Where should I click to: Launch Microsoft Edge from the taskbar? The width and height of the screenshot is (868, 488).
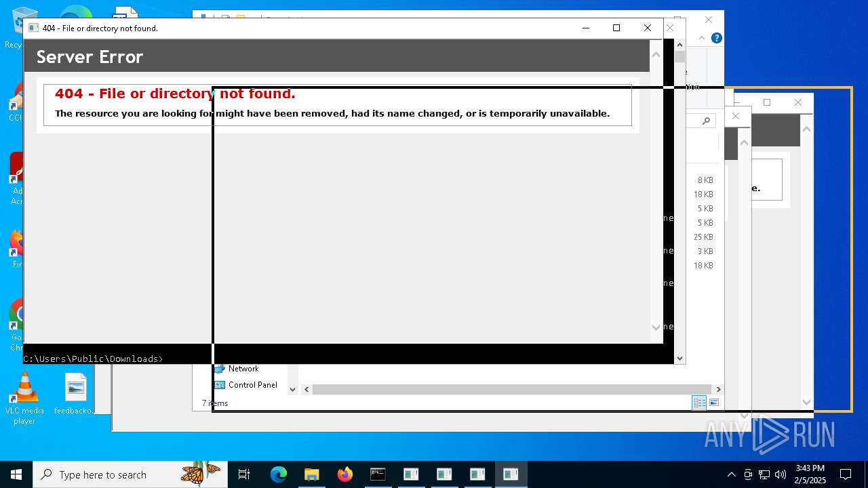click(279, 474)
